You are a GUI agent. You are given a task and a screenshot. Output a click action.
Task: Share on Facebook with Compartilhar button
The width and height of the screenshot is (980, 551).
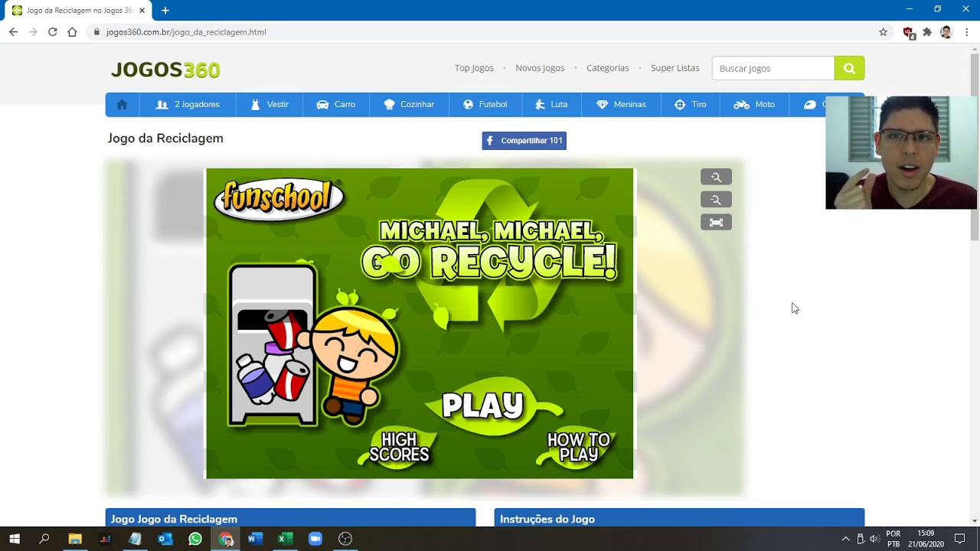pos(524,141)
